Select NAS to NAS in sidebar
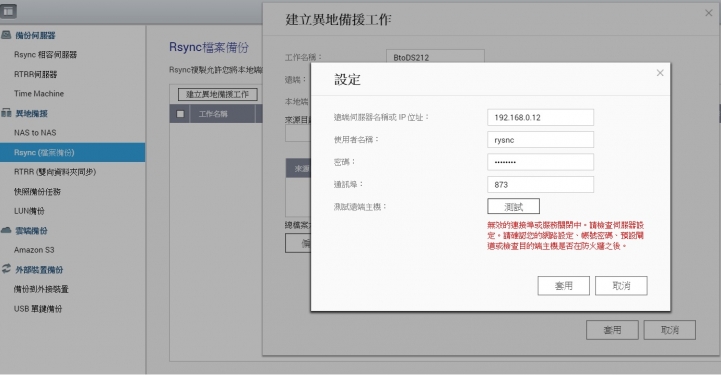The image size is (721, 375). pos(35,133)
